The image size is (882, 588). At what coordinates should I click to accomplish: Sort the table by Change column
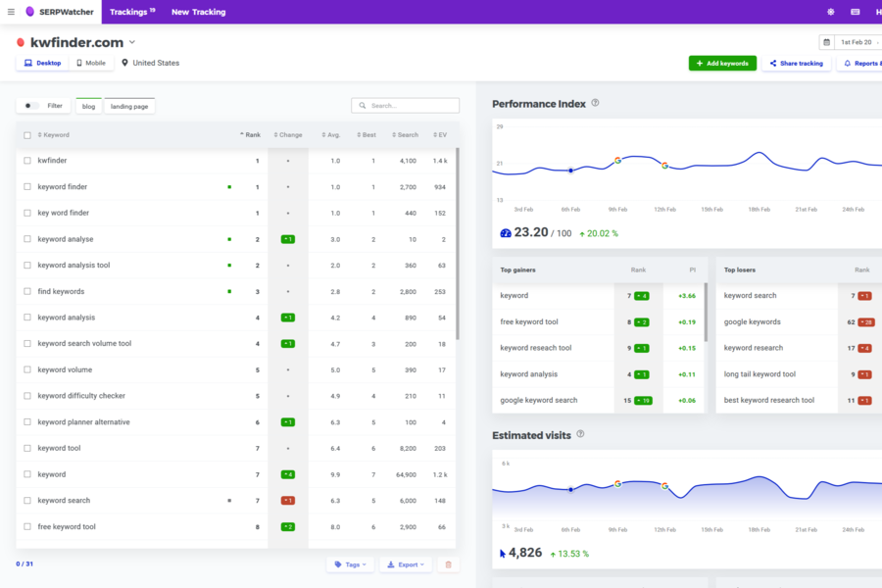point(288,135)
